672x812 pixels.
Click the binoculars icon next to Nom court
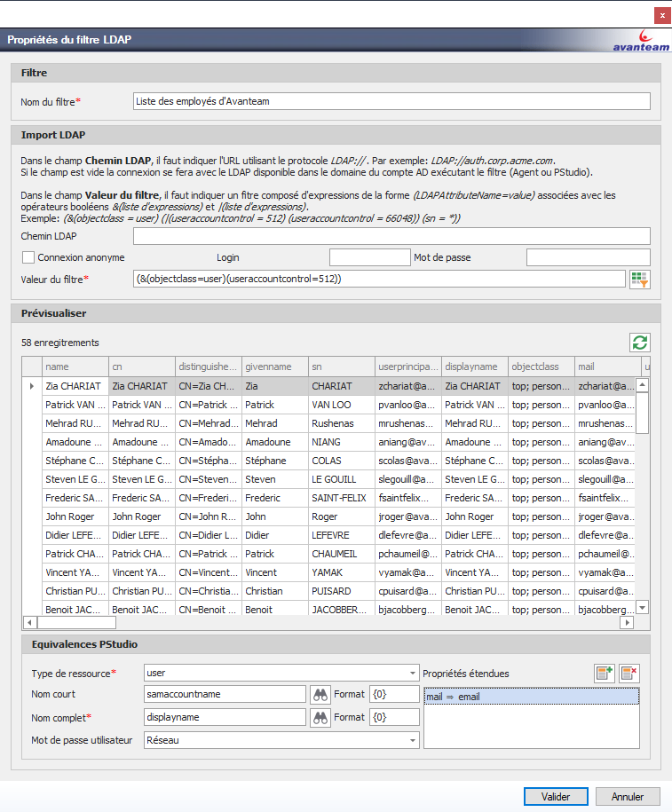(x=320, y=694)
